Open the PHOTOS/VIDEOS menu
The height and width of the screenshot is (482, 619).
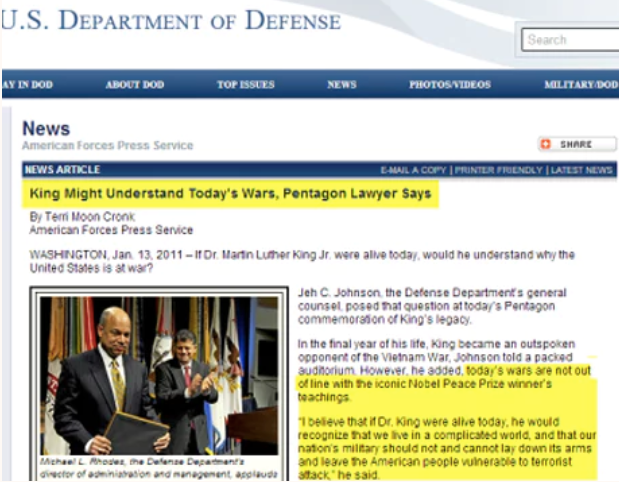[x=450, y=84]
